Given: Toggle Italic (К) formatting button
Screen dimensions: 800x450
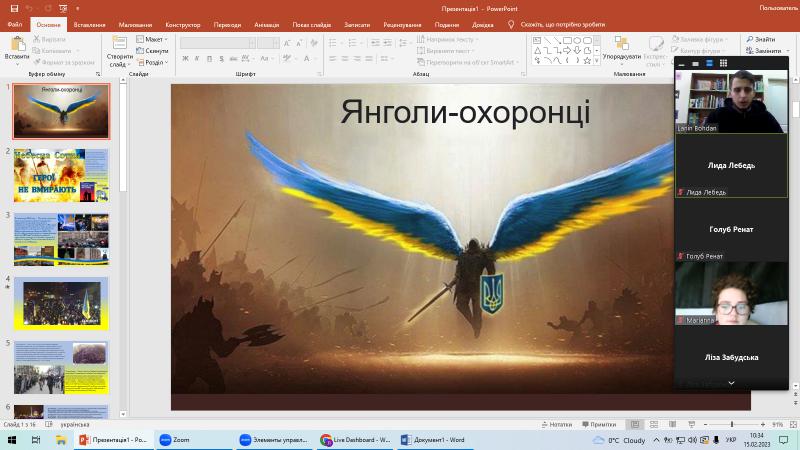Looking at the screenshot, I should click(197, 59).
